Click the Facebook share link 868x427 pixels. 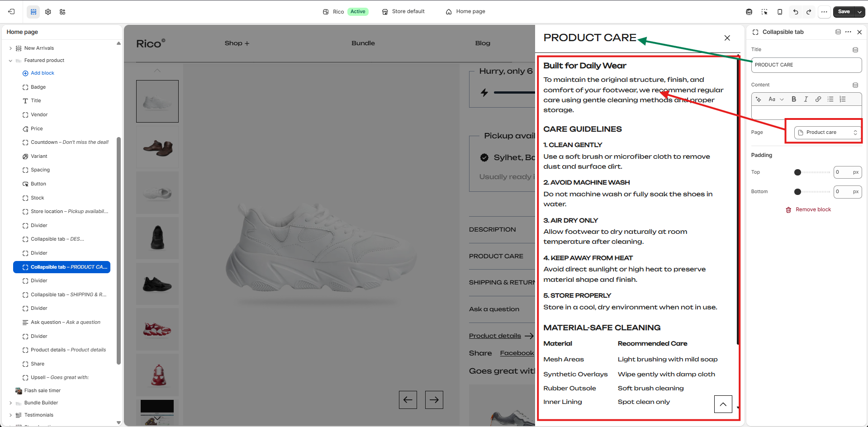(x=517, y=353)
